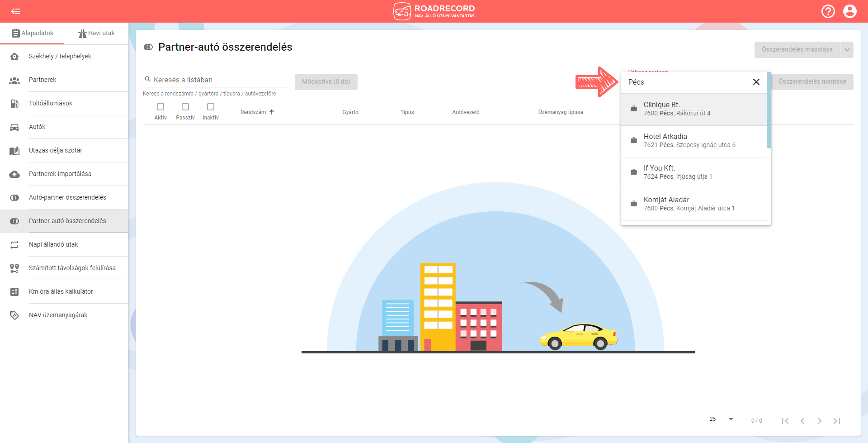Screen dimensions: 868x443
Task: Open the rows-per-page dropdown showing 25
Action: pos(722,419)
